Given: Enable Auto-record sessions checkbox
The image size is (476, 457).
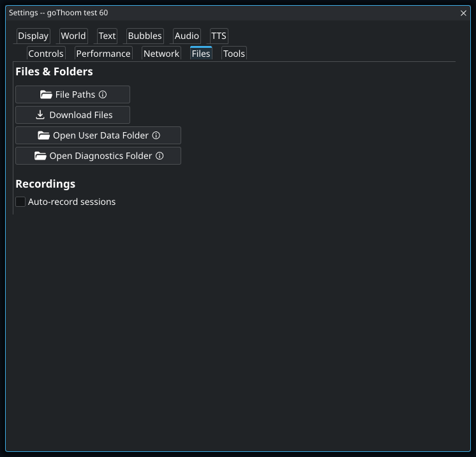Looking at the screenshot, I should click(x=20, y=202).
